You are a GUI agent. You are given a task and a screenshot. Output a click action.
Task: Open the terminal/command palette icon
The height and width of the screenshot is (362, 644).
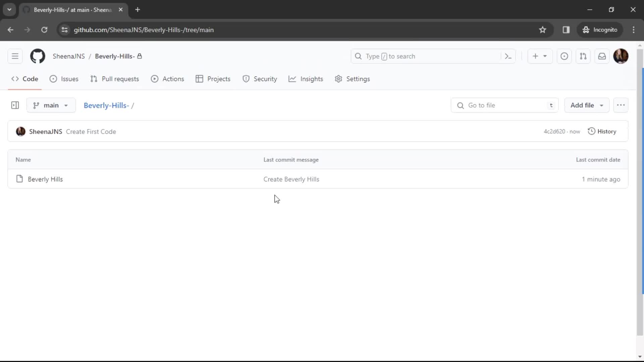pos(508,56)
